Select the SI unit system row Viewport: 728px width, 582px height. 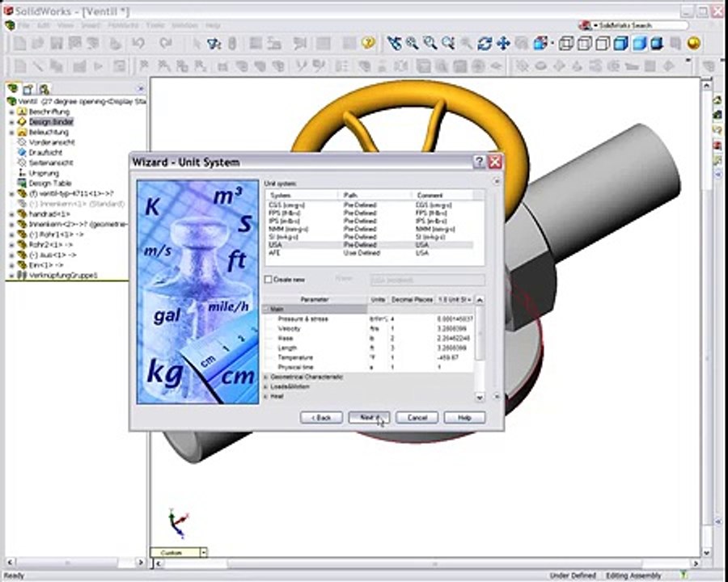tap(370, 237)
